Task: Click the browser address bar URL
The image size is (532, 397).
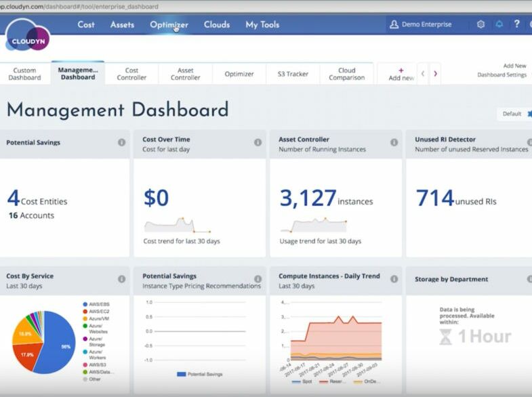Action: [x=79, y=7]
